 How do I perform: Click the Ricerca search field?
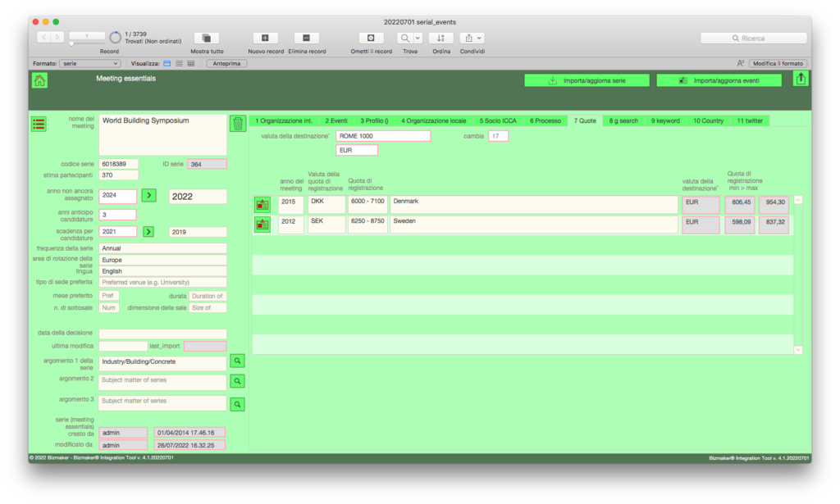coord(753,38)
